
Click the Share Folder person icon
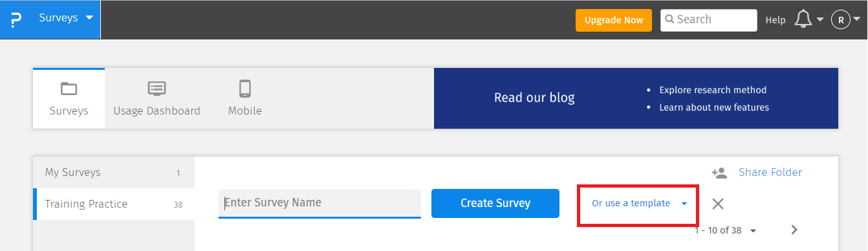click(x=719, y=173)
